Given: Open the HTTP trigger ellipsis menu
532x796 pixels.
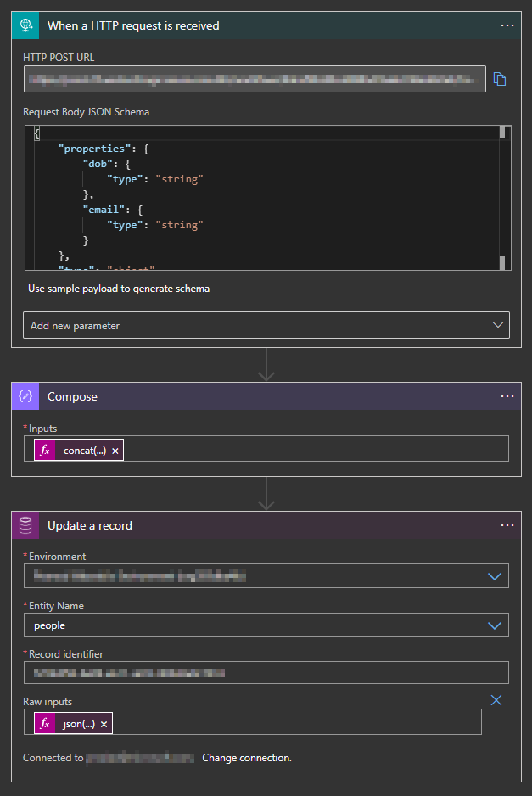Looking at the screenshot, I should point(507,25).
